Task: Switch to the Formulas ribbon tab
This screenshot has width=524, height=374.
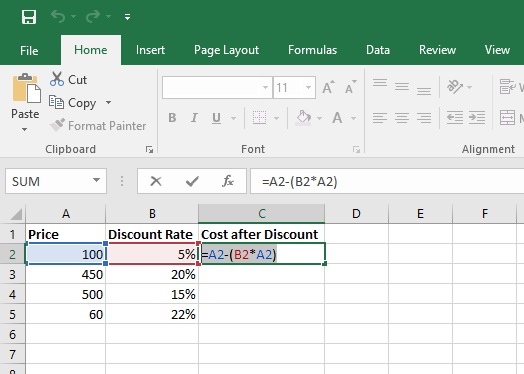Action: point(312,50)
